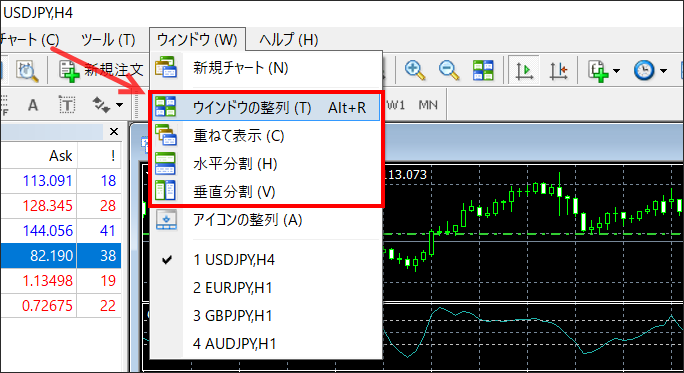Expand the arrows objects dropdown
The image size is (684, 373).
coord(119,105)
